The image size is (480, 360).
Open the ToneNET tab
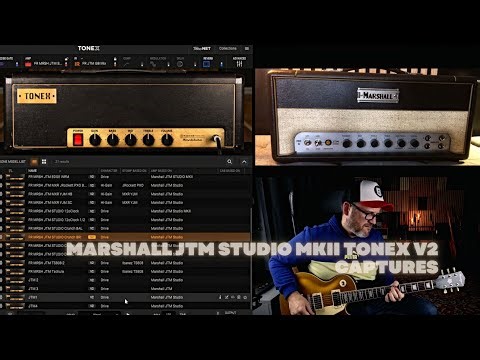(x=202, y=49)
